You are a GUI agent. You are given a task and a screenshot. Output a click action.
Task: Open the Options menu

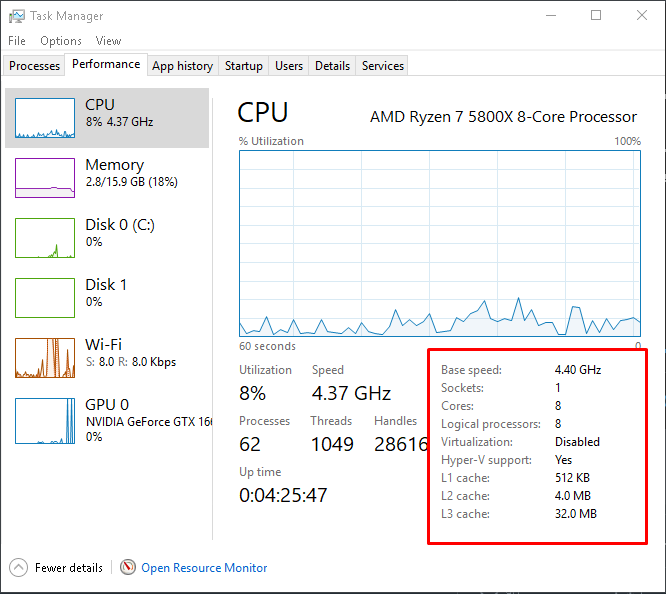tap(61, 41)
